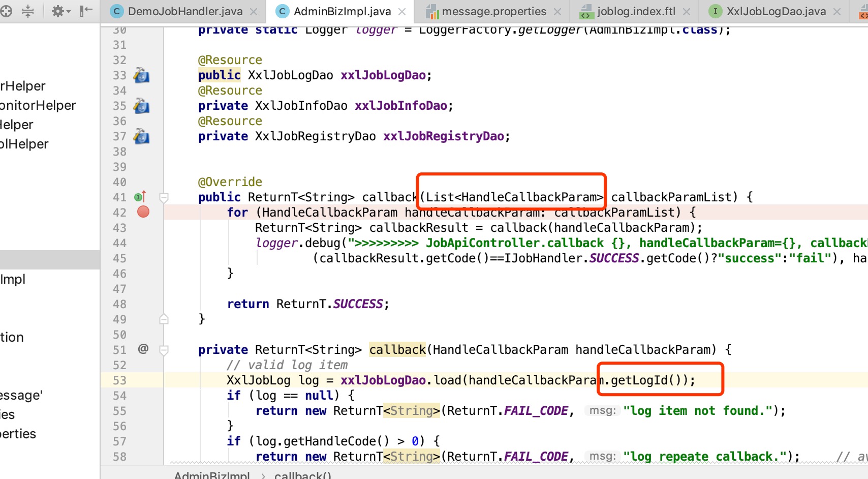Collapse the code fold at line 49

[x=164, y=319]
